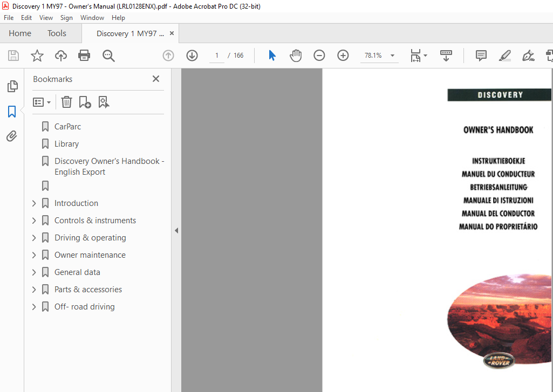Image resolution: width=553 pixels, height=392 pixels.
Task: Expand the Introduction bookmark
Action: pos(34,203)
